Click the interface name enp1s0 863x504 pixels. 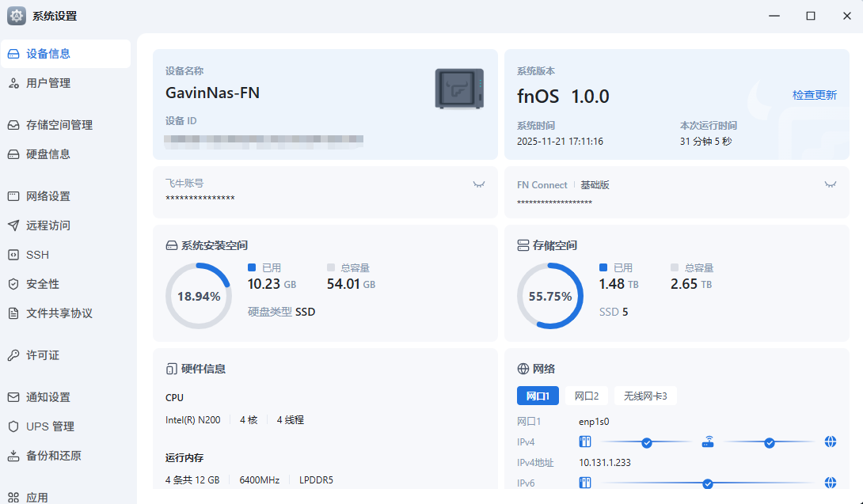click(x=594, y=422)
